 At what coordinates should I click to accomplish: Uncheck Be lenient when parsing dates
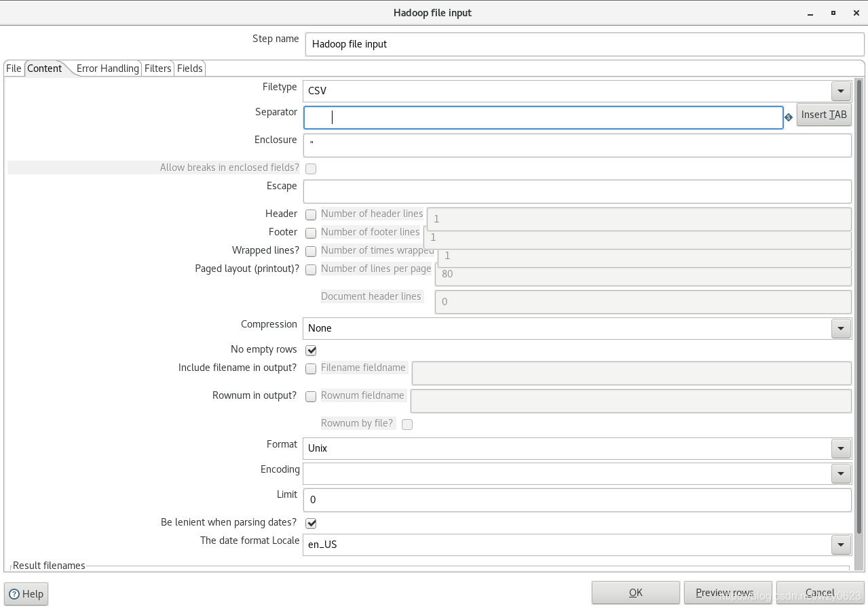coord(311,523)
